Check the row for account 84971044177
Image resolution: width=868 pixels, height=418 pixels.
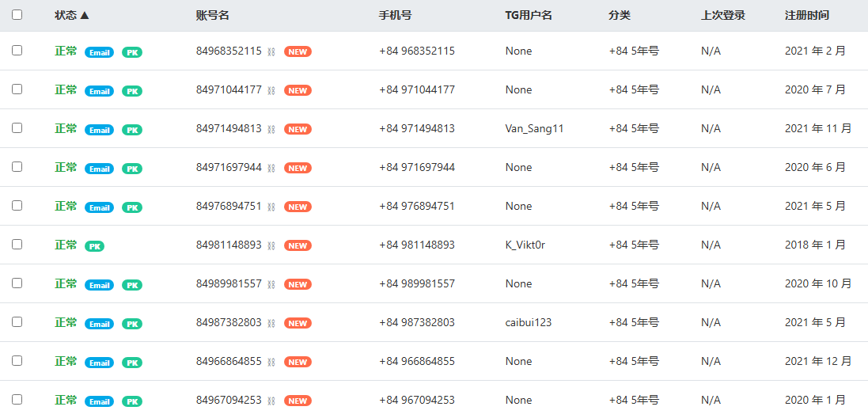click(x=17, y=89)
